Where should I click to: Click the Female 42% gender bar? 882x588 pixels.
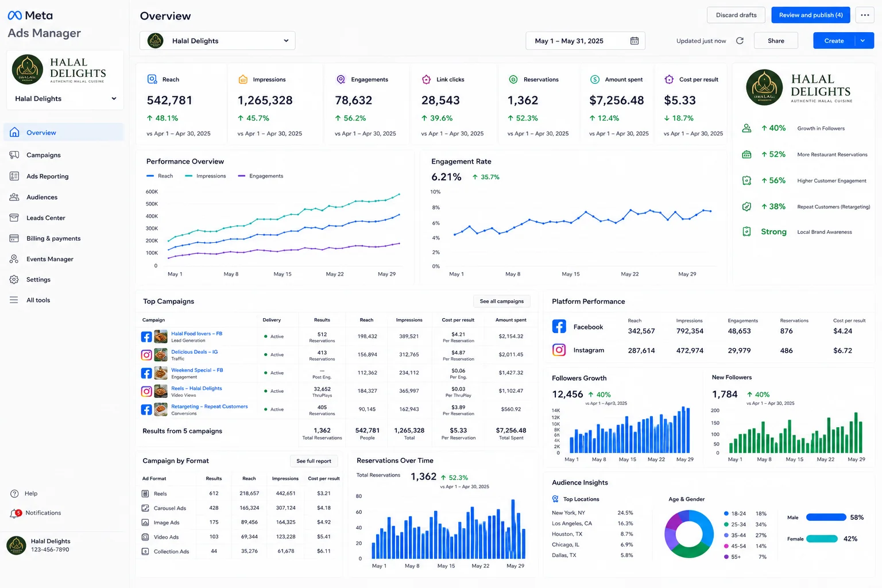822,539
